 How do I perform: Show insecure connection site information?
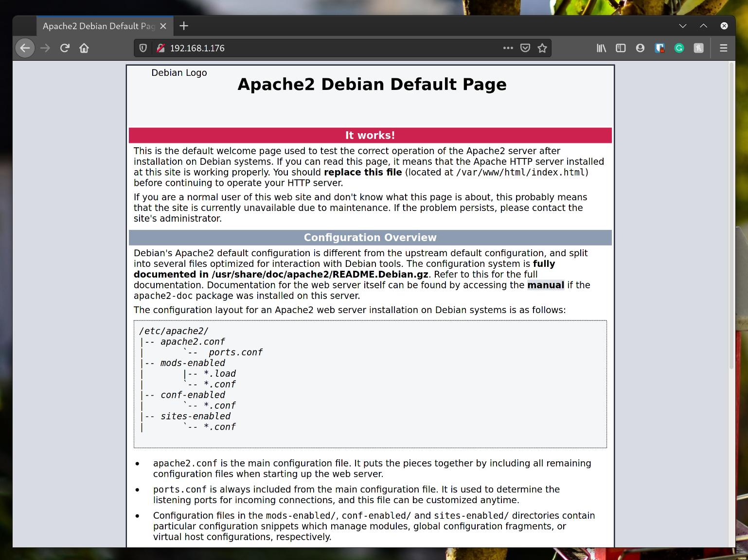(160, 48)
